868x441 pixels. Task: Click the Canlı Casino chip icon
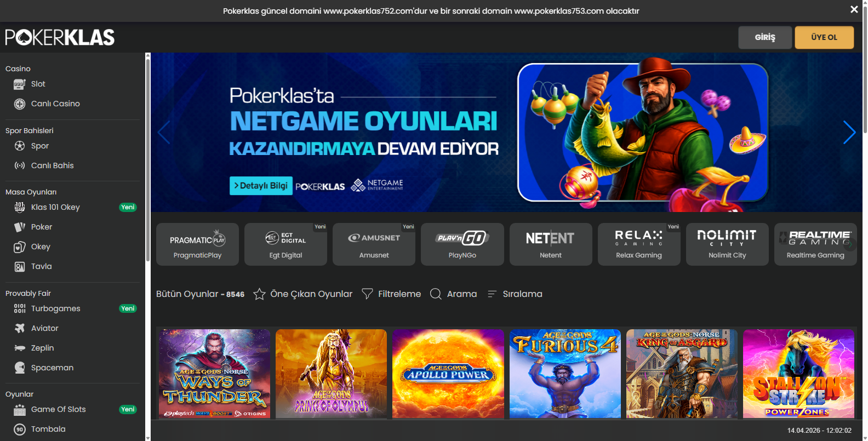[x=20, y=104]
